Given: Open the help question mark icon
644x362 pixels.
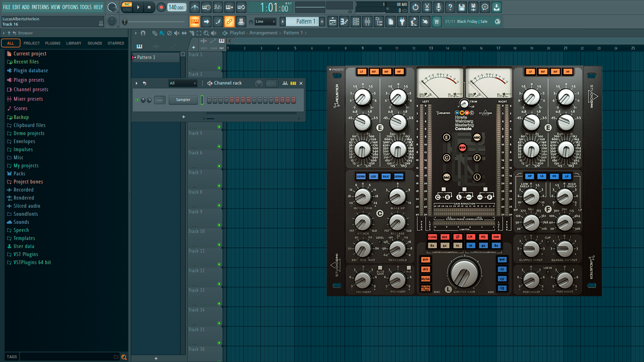Looking at the screenshot, I should 450,7.
